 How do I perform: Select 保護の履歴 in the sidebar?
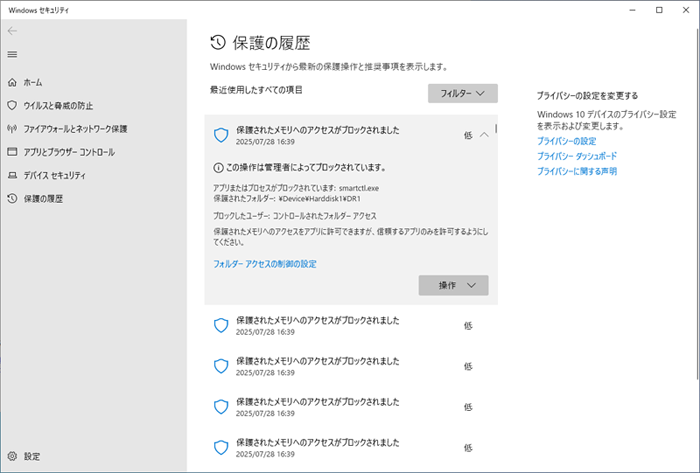click(43, 199)
